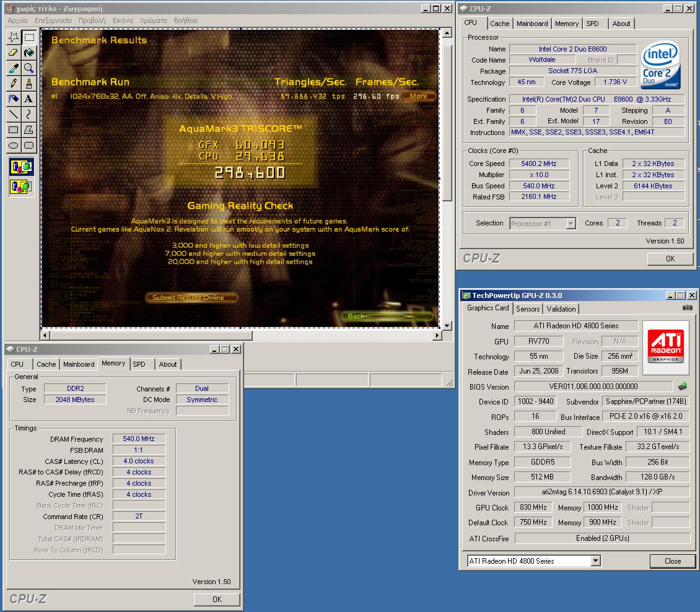The width and height of the screenshot is (700, 612).
Task: Open the Validation tab in GPU-Z
Action: click(561, 309)
